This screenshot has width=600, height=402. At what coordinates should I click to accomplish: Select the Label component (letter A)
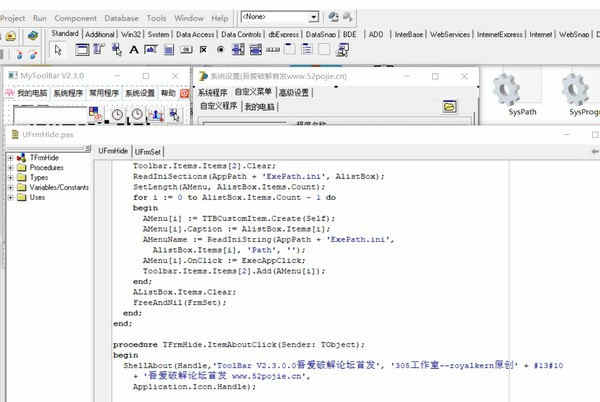click(x=134, y=50)
